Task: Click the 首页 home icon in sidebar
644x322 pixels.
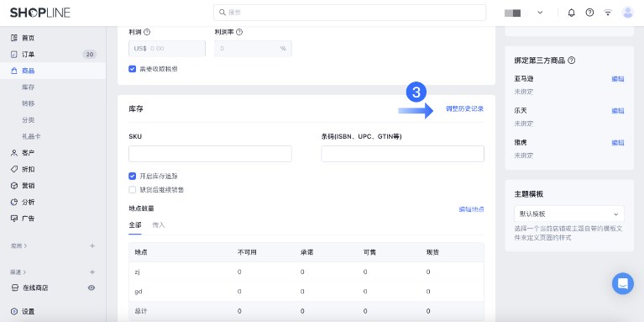Action: point(14,38)
